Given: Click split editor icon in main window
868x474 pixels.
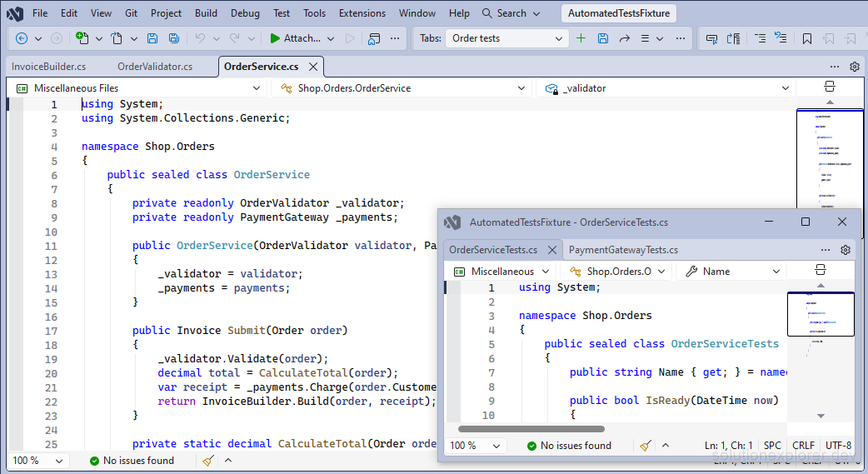Looking at the screenshot, I should coord(829,87).
